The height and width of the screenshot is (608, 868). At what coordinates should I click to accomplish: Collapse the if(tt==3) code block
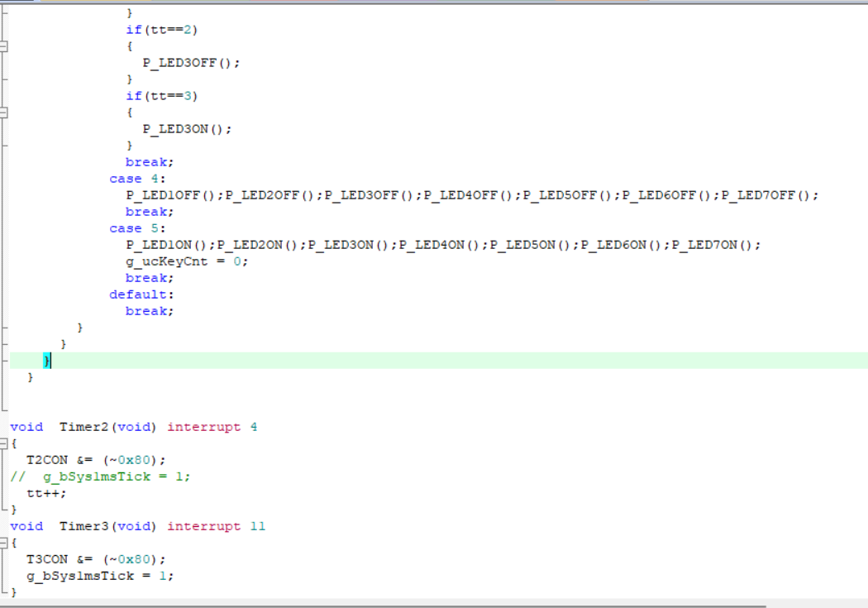click(x=3, y=113)
